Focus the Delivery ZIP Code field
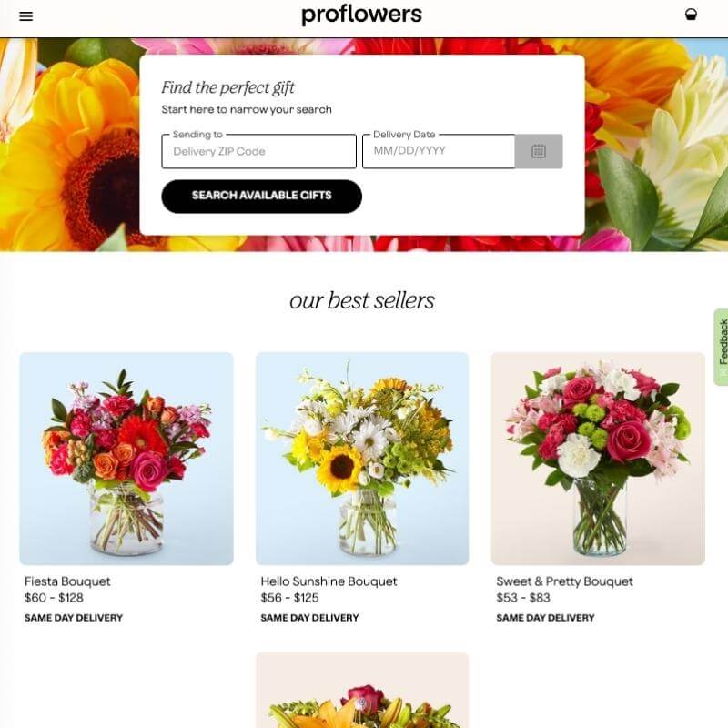This screenshot has width=728, height=728. tap(258, 151)
